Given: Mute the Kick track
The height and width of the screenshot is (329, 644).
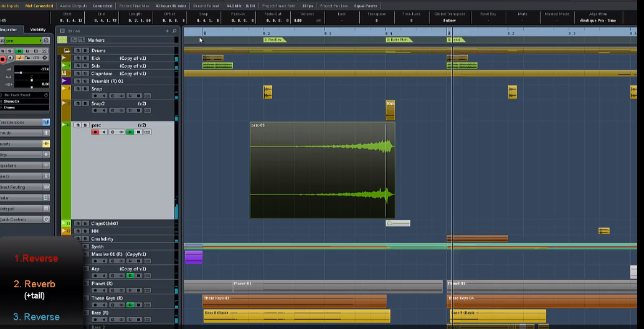Looking at the screenshot, I should point(77,58).
